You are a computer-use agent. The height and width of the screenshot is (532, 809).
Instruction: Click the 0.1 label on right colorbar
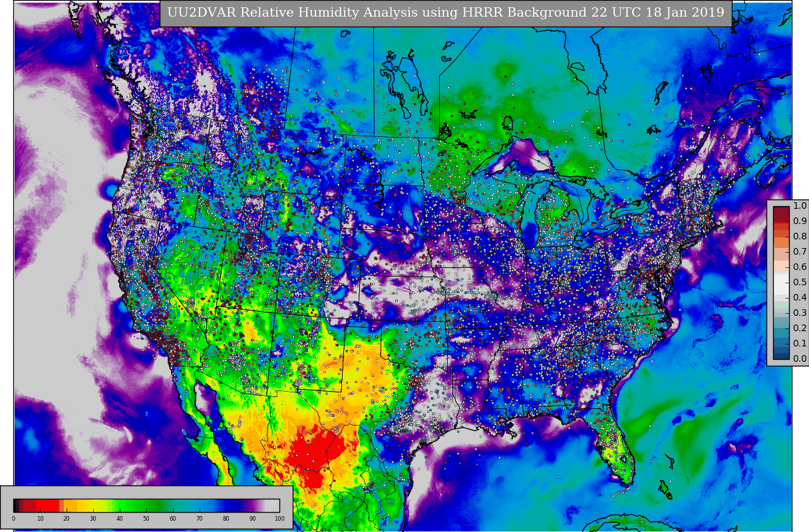pos(800,344)
